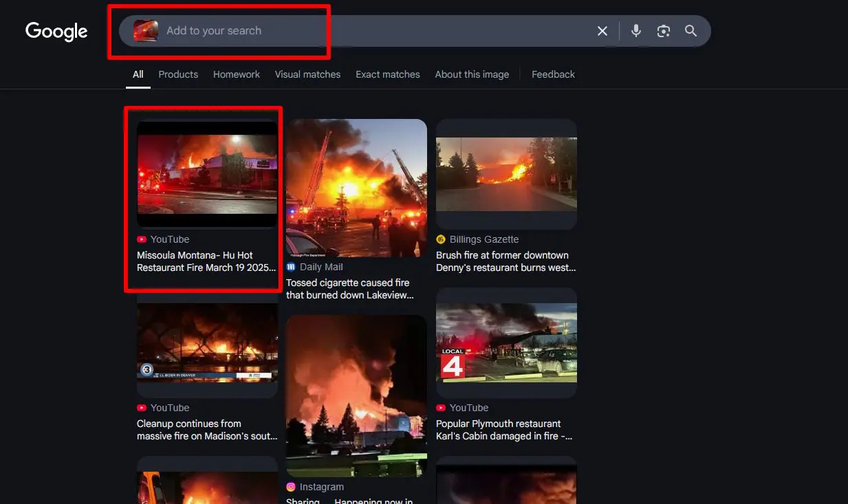Image resolution: width=848 pixels, height=504 pixels.
Task: Start voice search with microphone icon
Action: tap(636, 31)
